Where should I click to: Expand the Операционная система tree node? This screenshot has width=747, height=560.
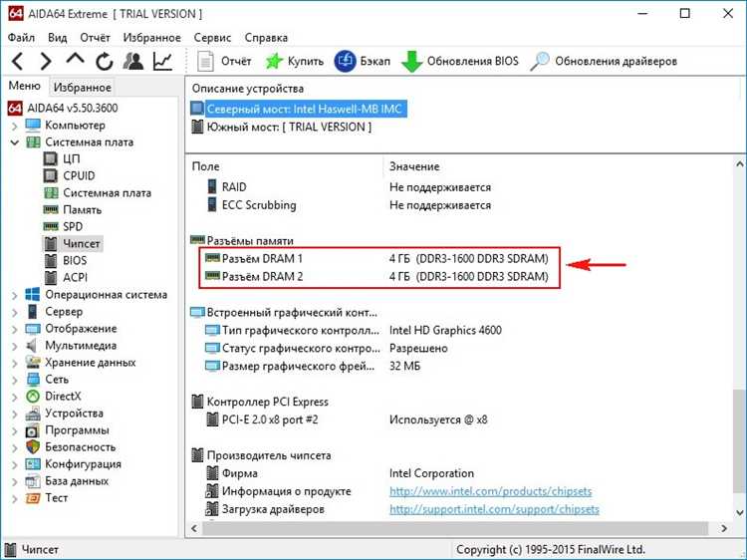click(x=14, y=295)
